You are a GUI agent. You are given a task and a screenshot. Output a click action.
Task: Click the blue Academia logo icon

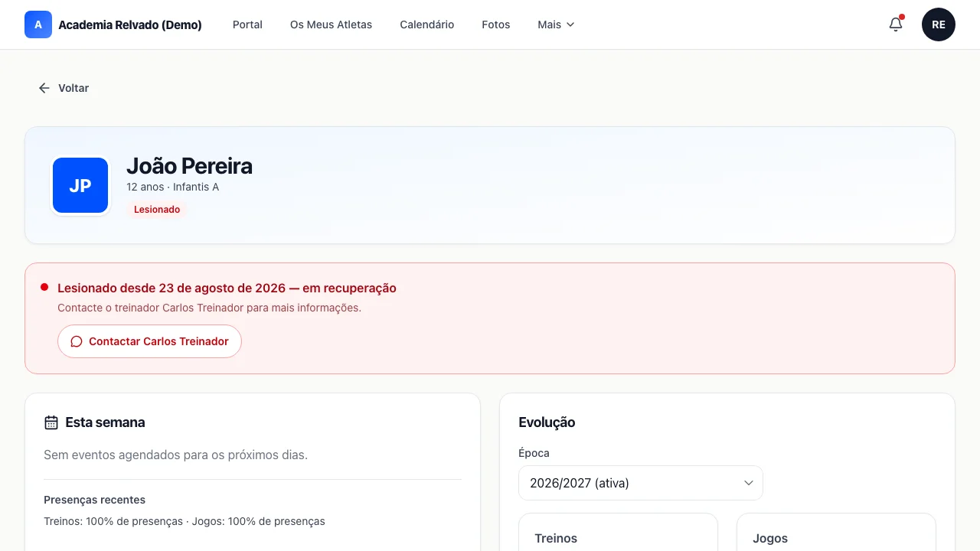(38, 24)
